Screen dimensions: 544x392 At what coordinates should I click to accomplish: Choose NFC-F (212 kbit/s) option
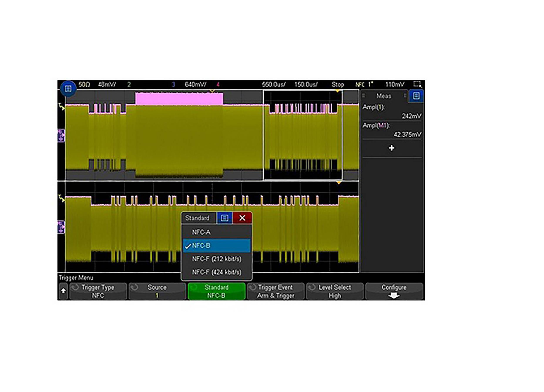tap(216, 259)
